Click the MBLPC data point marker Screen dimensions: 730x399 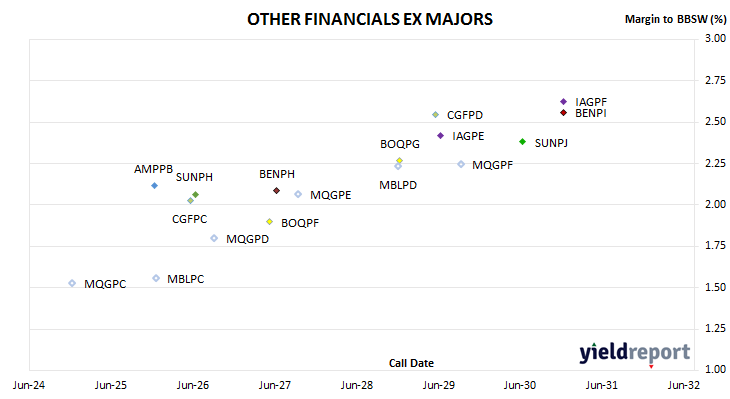click(156, 278)
